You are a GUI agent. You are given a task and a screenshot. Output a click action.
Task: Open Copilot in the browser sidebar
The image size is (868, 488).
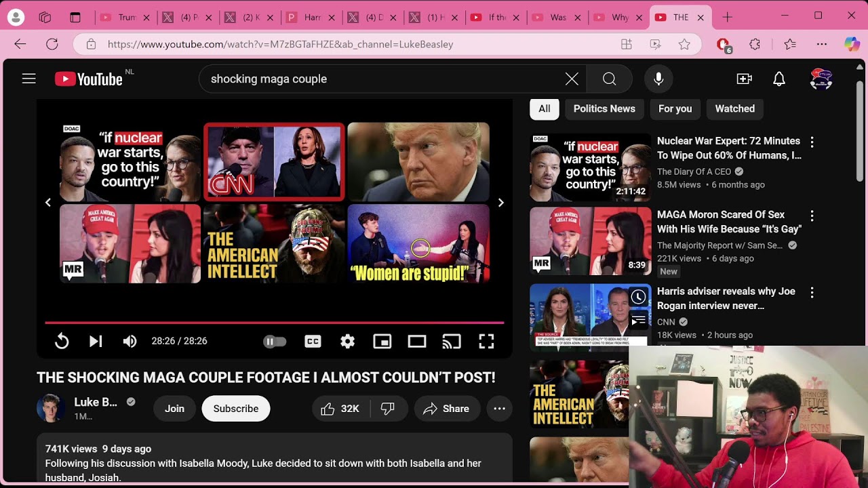[x=852, y=44]
